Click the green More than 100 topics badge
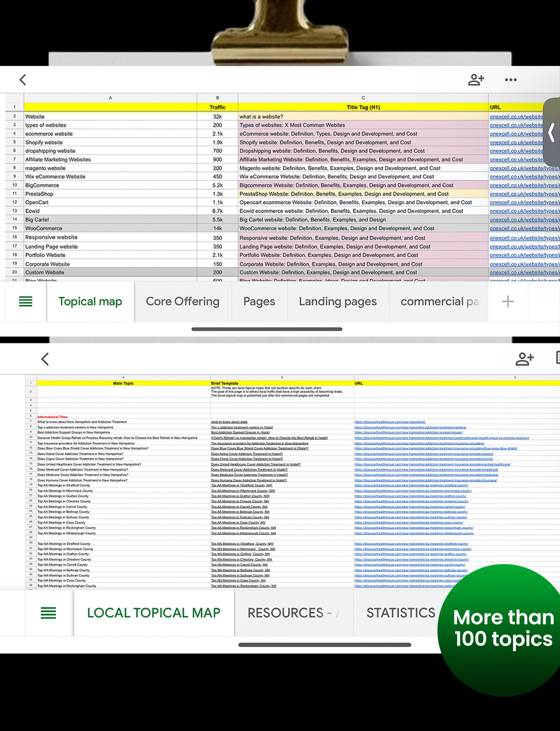The width and height of the screenshot is (560, 731). 503,629
